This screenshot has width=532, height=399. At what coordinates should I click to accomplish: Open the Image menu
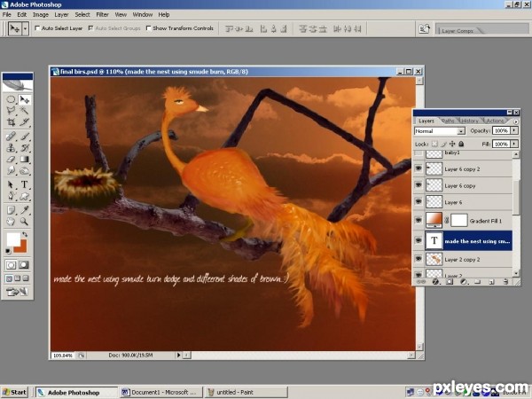(x=41, y=14)
